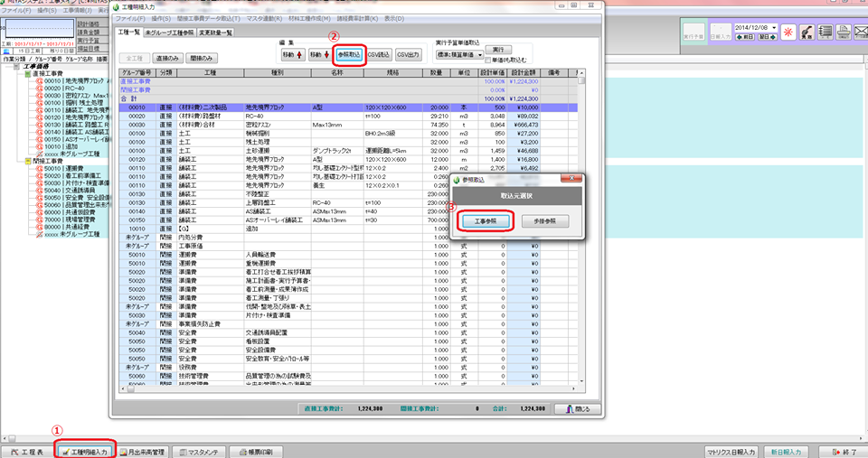868x458 pixels.
Task: Open 帳票印刷 from the bottom bar
Action: [x=256, y=452]
